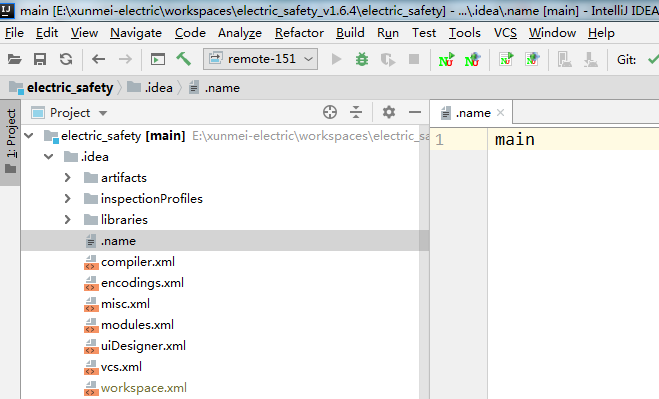Open the File menu
The width and height of the screenshot is (659, 399).
coord(14,33)
